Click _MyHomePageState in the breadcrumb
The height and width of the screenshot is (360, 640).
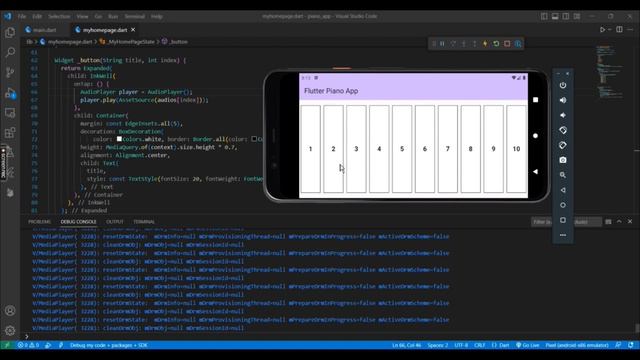point(131,42)
